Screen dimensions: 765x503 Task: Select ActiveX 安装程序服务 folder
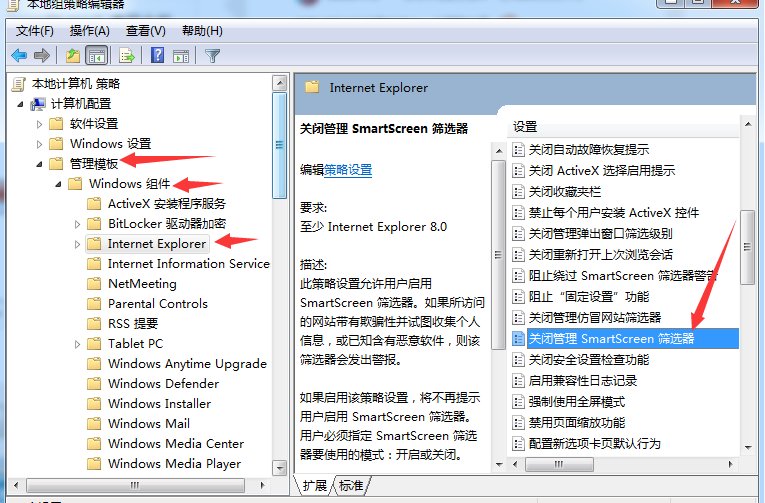167,203
